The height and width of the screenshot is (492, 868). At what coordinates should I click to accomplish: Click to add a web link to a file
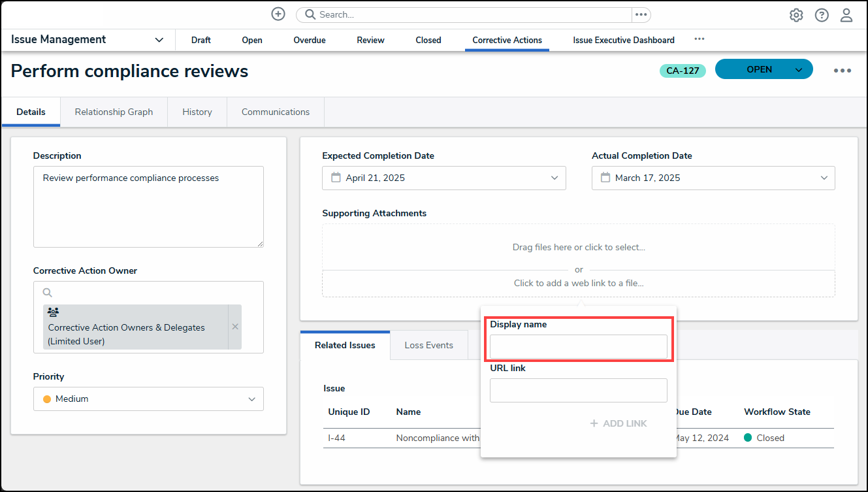578,283
